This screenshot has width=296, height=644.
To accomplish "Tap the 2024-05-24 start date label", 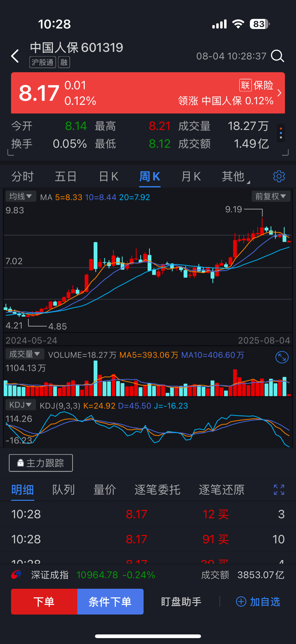I will tap(31, 340).
